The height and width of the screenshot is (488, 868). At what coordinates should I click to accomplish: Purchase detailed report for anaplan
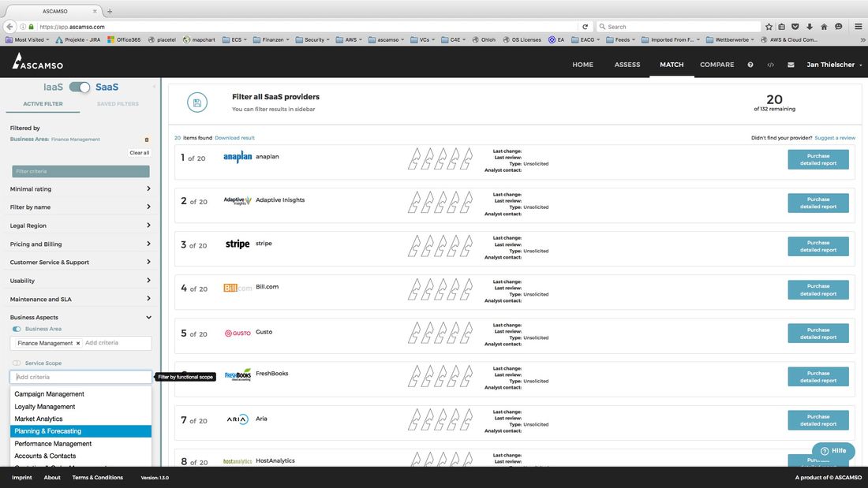(818, 159)
